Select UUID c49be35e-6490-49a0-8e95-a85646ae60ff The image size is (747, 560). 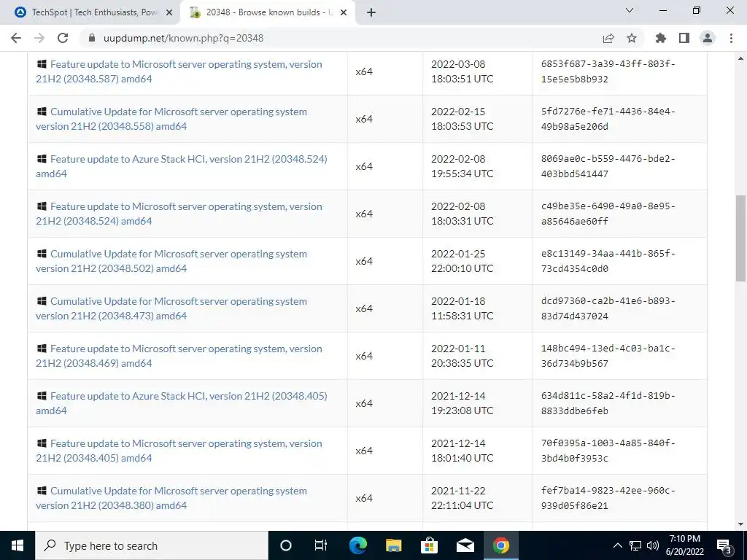(608, 214)
